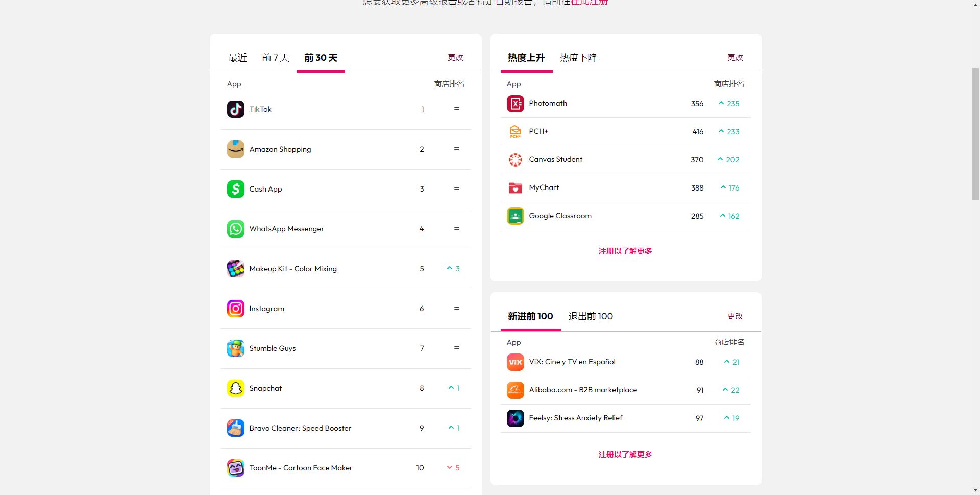The image size is (980, 495).
Task: Open the TikTok app name link
Action: point(260,109)
